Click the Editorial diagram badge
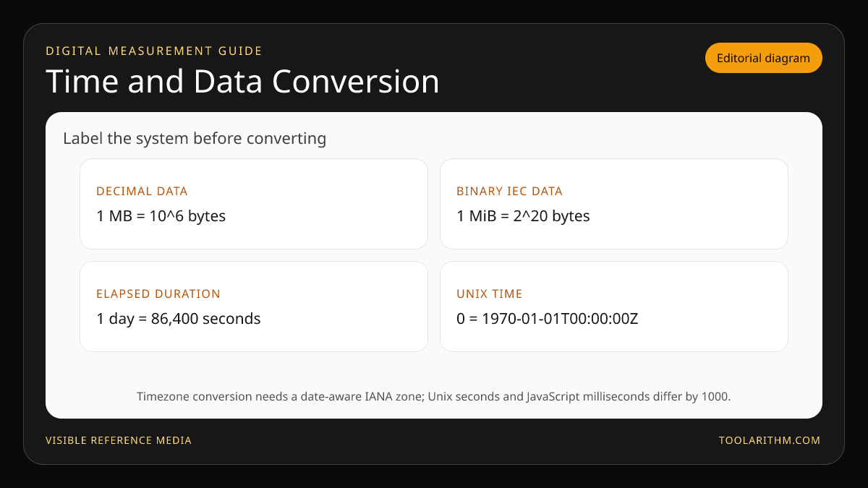 [x=764, y=58]
